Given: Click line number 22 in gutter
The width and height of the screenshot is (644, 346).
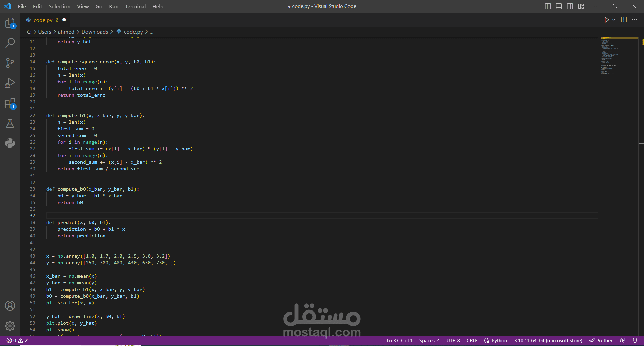Looking at the screenshot, I should [x=32, y=115].
